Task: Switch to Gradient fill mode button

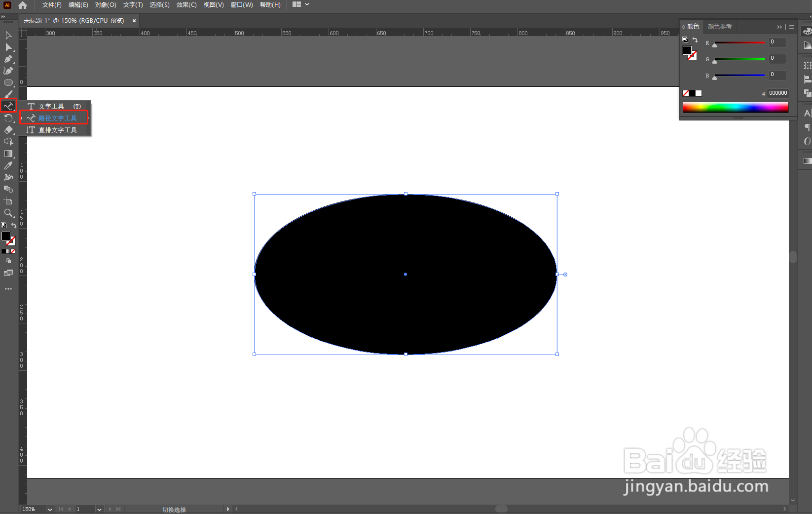Action: (8, 251)
